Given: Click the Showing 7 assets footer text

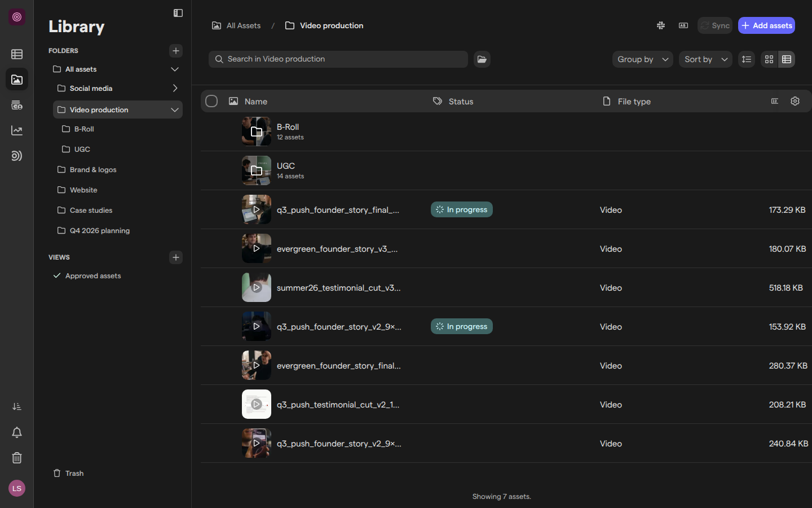Looking at the screenshot, I should click(x=502, y=497).
